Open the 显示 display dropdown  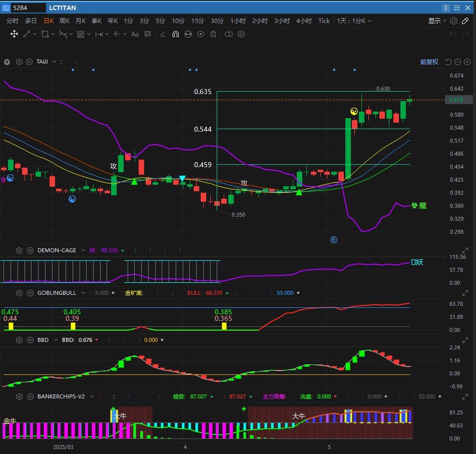[437, 21]
